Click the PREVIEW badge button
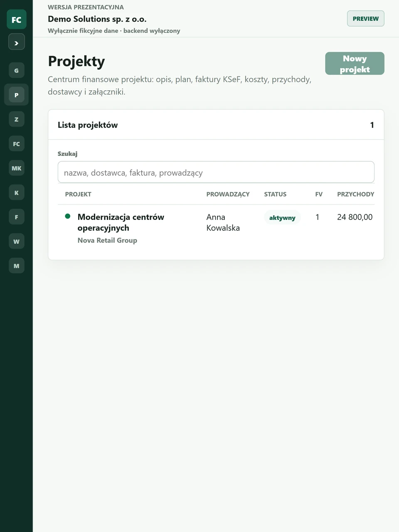 tap(366, 19)
